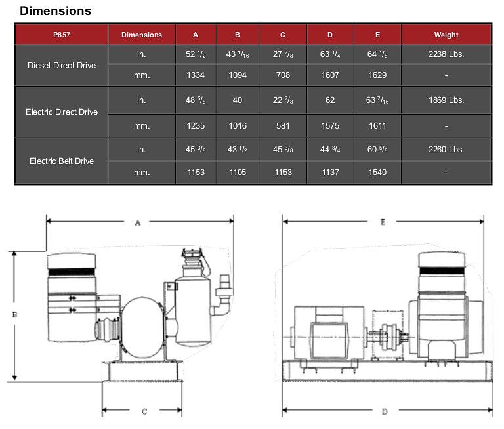Click dimension label C below left drawing
This screenshot has height=429, width=504.
point(144,411)
